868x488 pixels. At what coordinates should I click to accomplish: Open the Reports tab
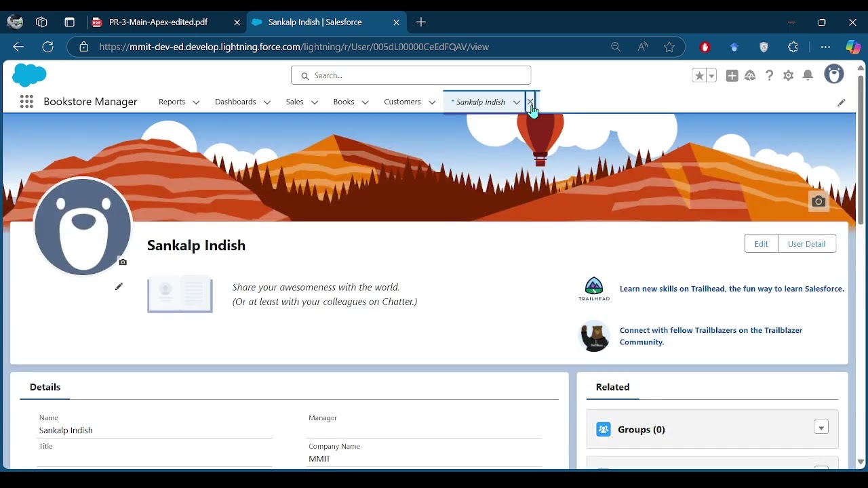click(x=172, y=102)
